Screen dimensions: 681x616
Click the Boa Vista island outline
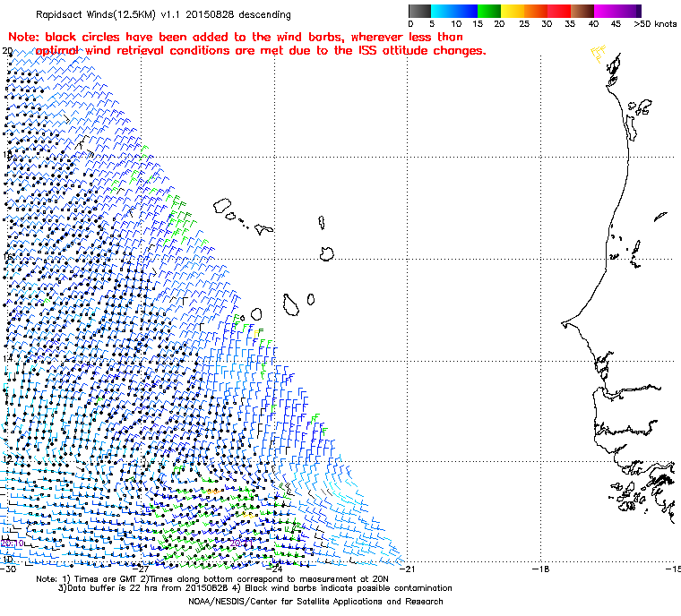tap(326, 254)
